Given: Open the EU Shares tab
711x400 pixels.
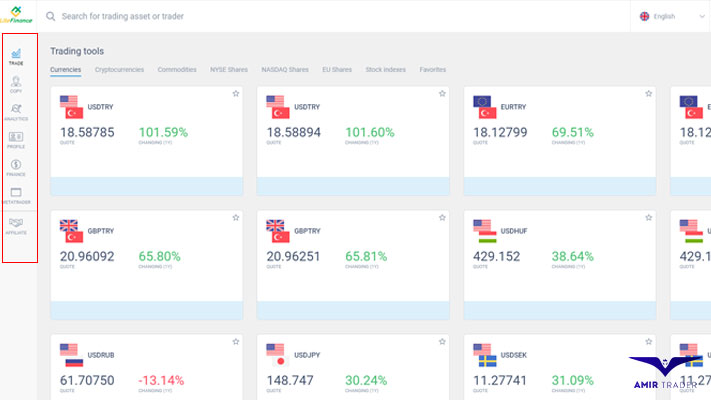Looking at the screenshot, I should click(337, 70).
